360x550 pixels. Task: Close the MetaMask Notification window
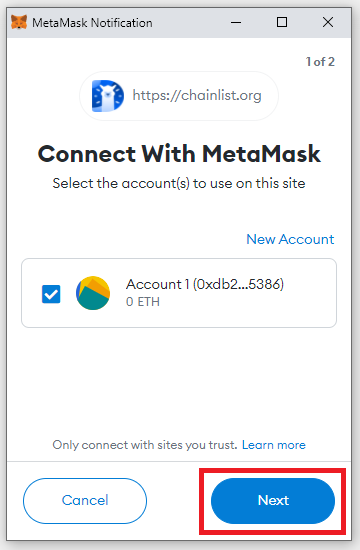[x=328, y=22]
